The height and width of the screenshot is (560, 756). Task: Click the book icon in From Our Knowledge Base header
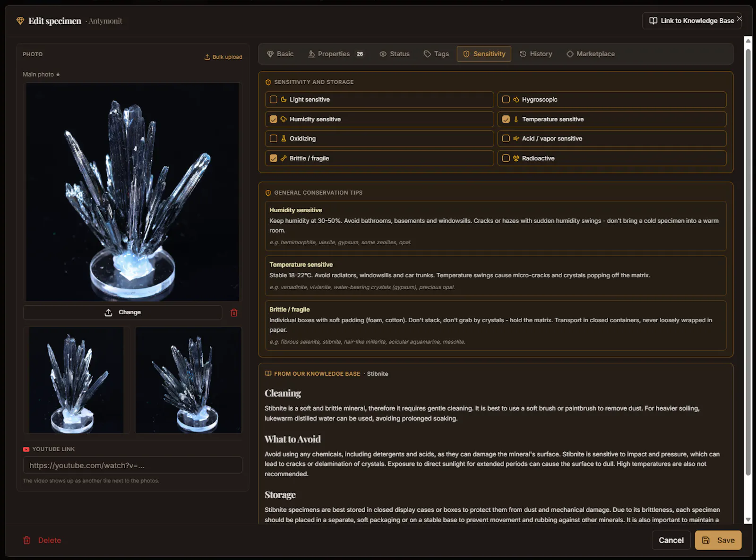click(268, 373)
